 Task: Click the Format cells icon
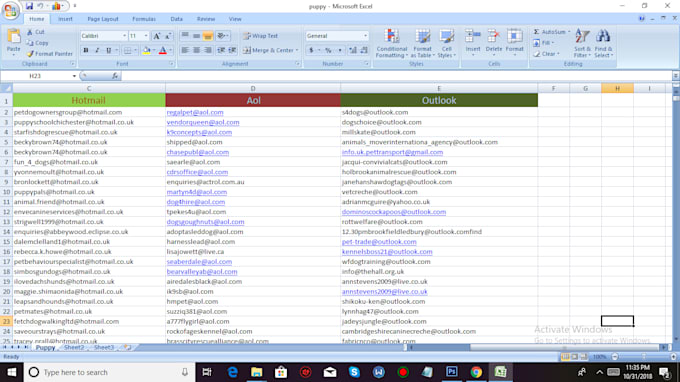(514, 36)
